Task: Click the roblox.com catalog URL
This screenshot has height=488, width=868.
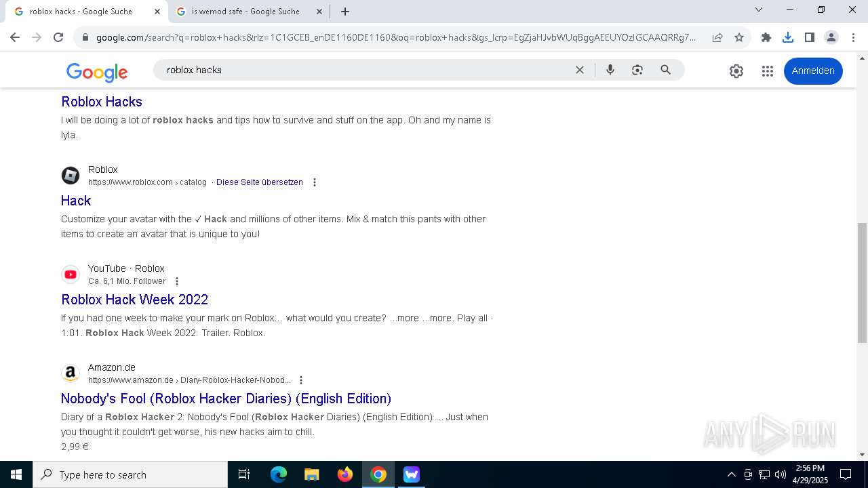Action: 147,182
